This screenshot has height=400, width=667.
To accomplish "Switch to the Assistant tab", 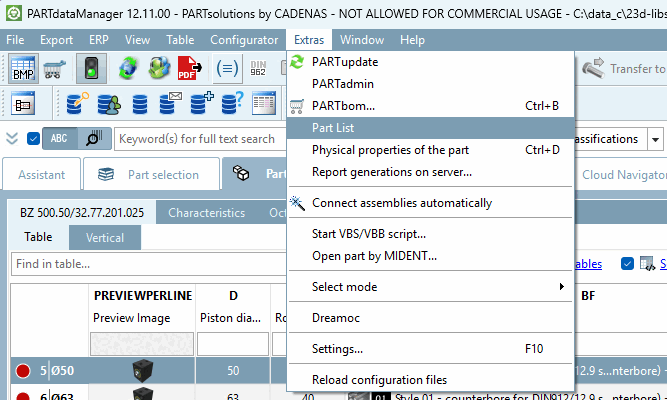I will pos(41,174).
